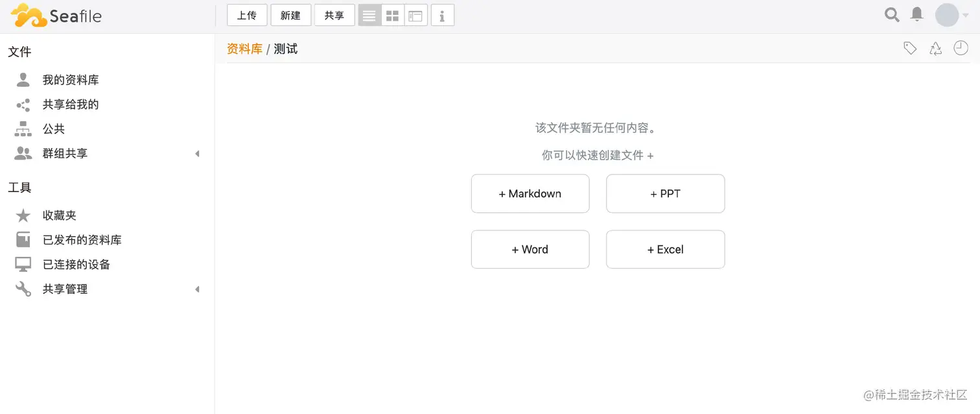Screen dimensions: 980x414
Task: Click the star icon beside 收藏夹
Action: tap(23, 215)
